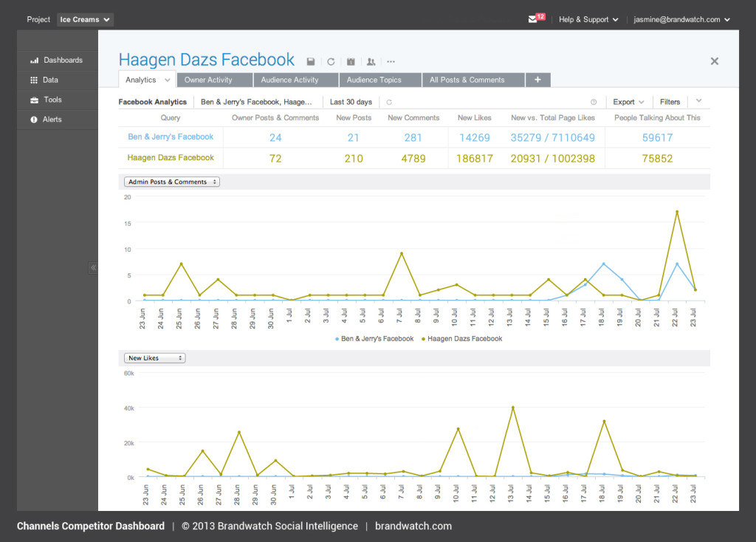This screenshot has height=542, width=756.
Task: Close the Haagen Dazs Facebook dashboard
Action: tap(715, 61)
